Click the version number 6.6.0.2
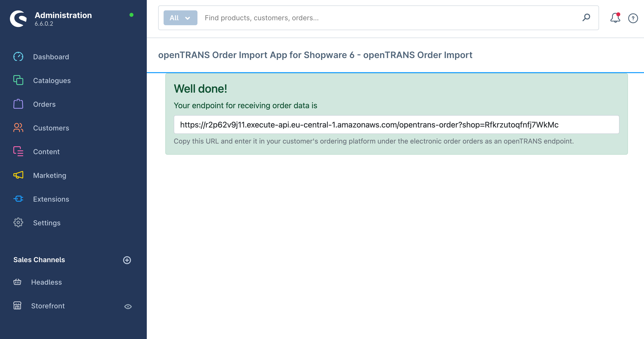The width and height of the screenshot is (644, 339). [44, 24]
